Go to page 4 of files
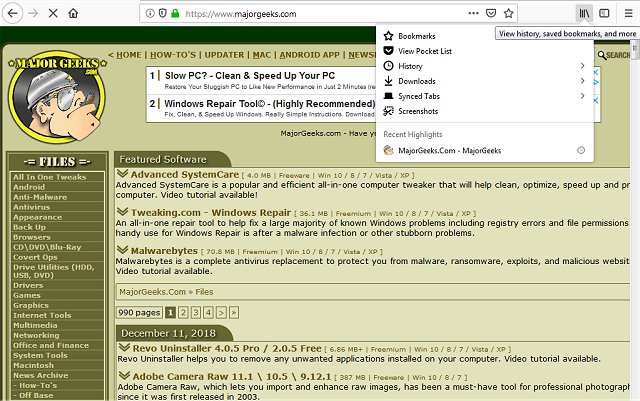Screen dimensions: 640x401 pyautogui.click(x=209, y=313)
